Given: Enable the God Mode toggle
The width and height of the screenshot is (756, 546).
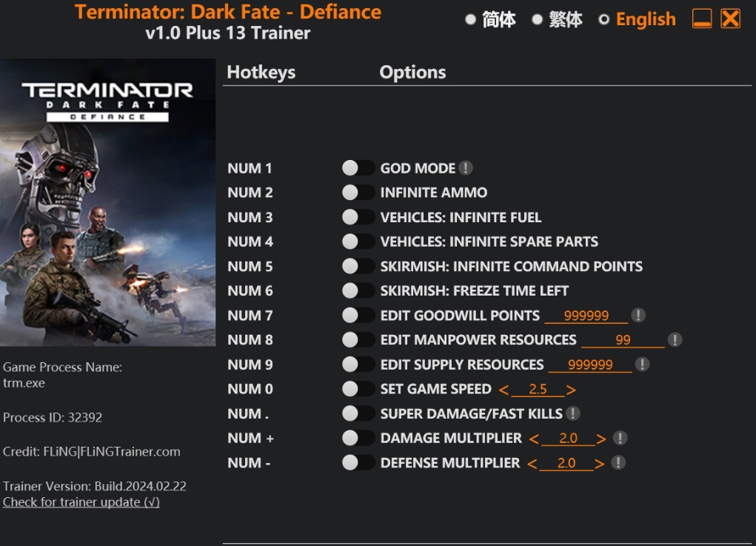Looking at the screenshot, I should click(358, 168).
